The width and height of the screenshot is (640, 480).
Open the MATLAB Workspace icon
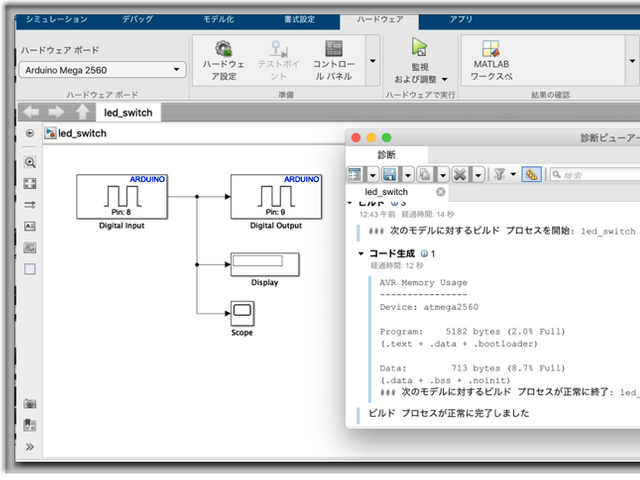(491, 49)
